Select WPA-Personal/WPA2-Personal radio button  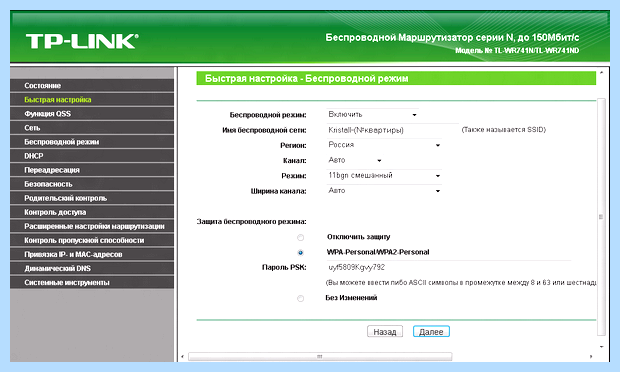(301, 253)
